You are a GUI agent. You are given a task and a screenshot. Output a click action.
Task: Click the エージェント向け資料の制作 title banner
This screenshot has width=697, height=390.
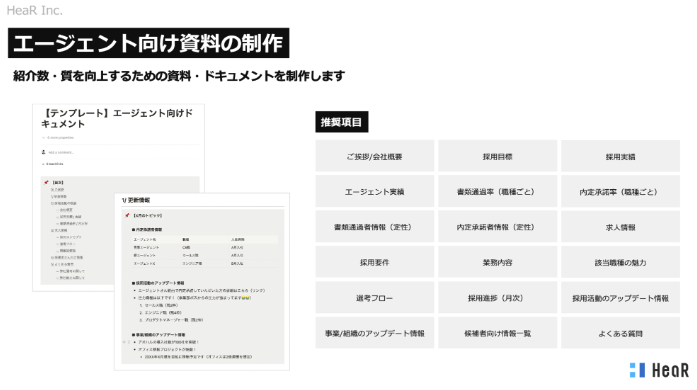pos(148,43)
